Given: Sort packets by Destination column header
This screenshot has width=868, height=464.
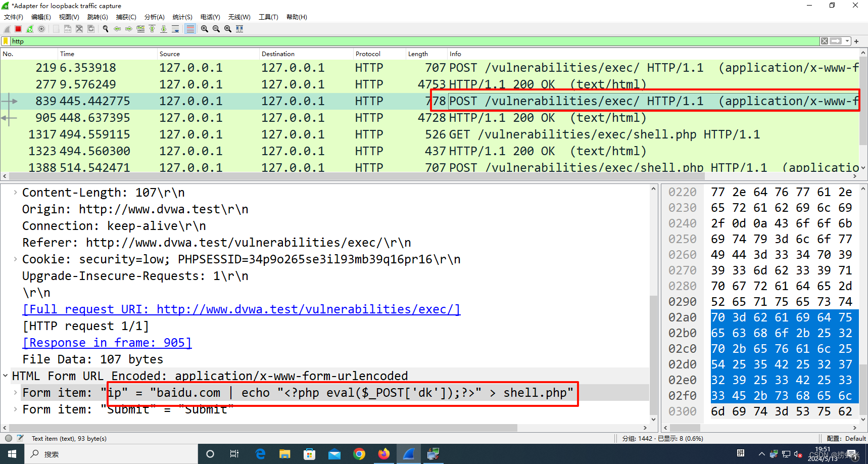Looking at the screenshot, I should click(306, 54).
